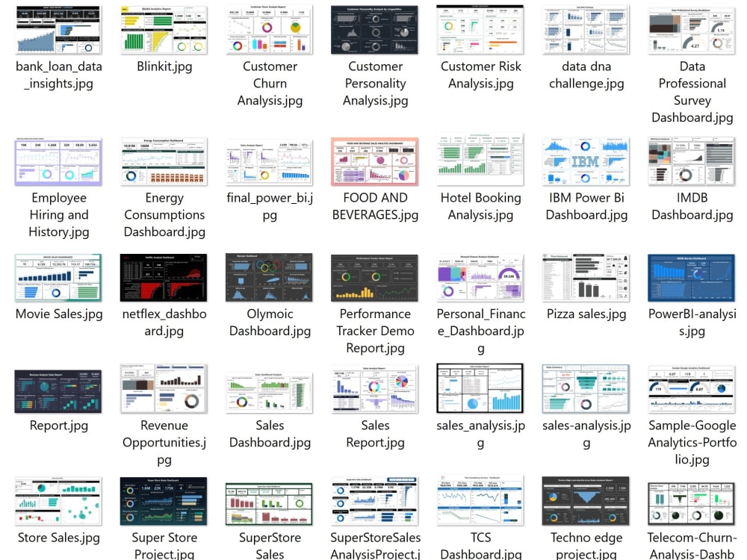The image size is (747, 560).
Task: Click the 'Report.jpg' file name
Action: 59,426
